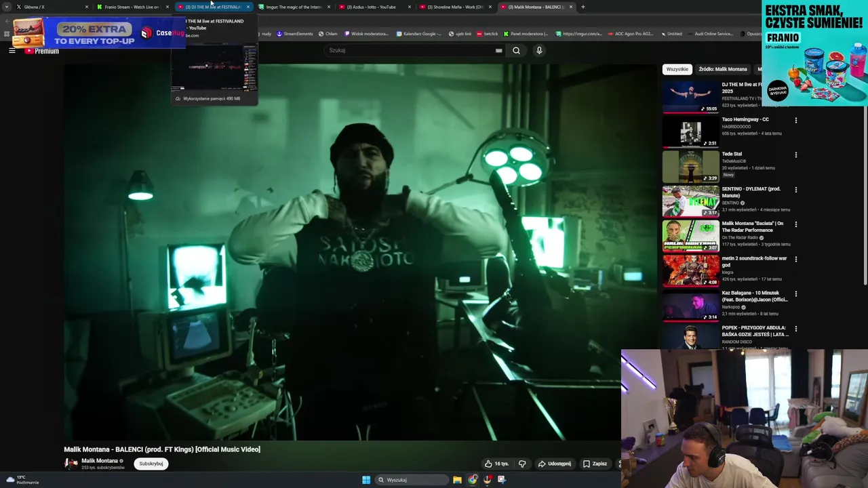
Task: Click the Franio ad banner
Action: coord(814,53)
